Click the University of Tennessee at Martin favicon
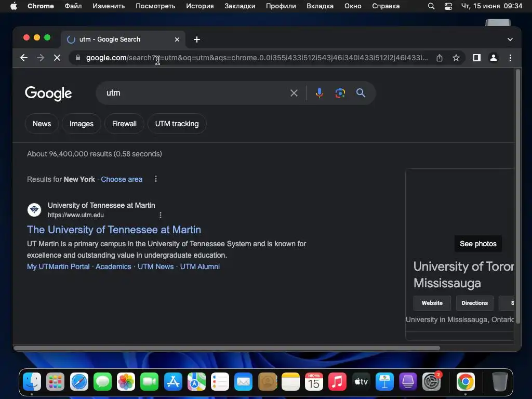 [x=34, y=210]
